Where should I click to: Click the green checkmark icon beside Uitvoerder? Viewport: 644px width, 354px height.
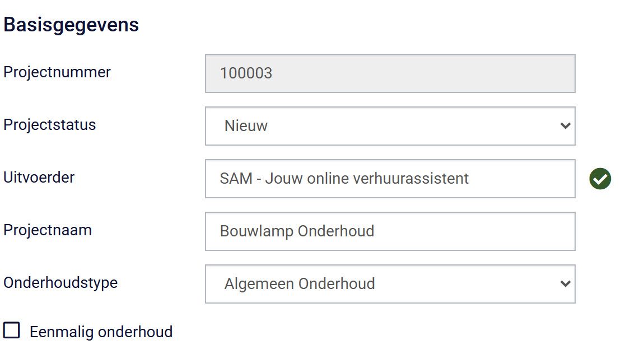600,179
